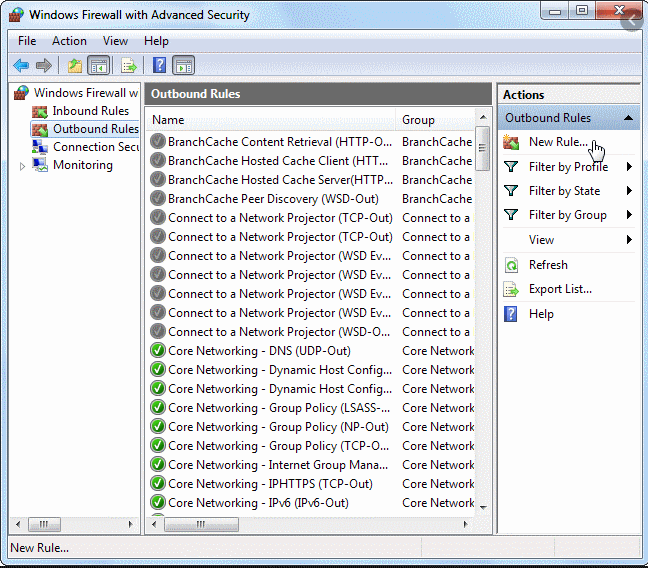This screenshot has height=568, width=648.
Task: Sort by the Name column header
Action: coord(271,120)
